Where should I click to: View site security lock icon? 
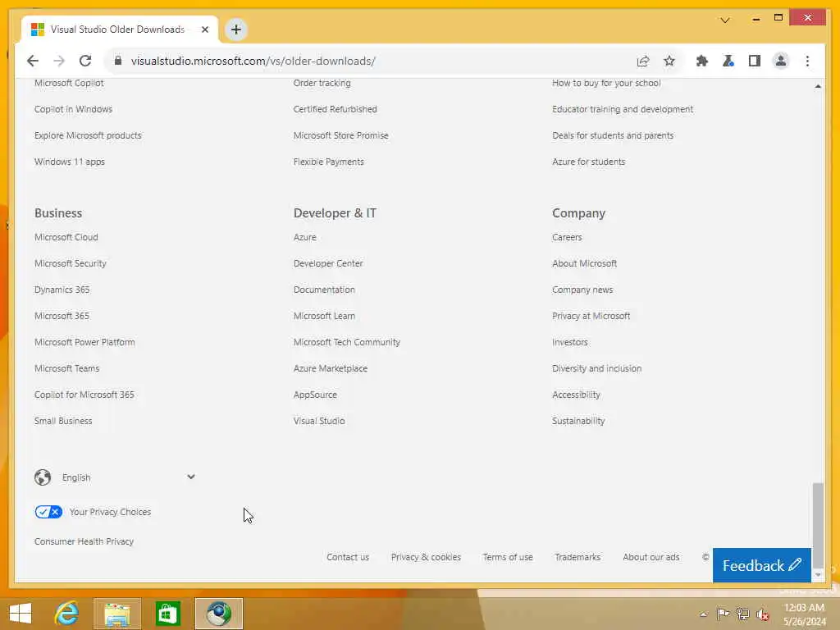point(118,61)
